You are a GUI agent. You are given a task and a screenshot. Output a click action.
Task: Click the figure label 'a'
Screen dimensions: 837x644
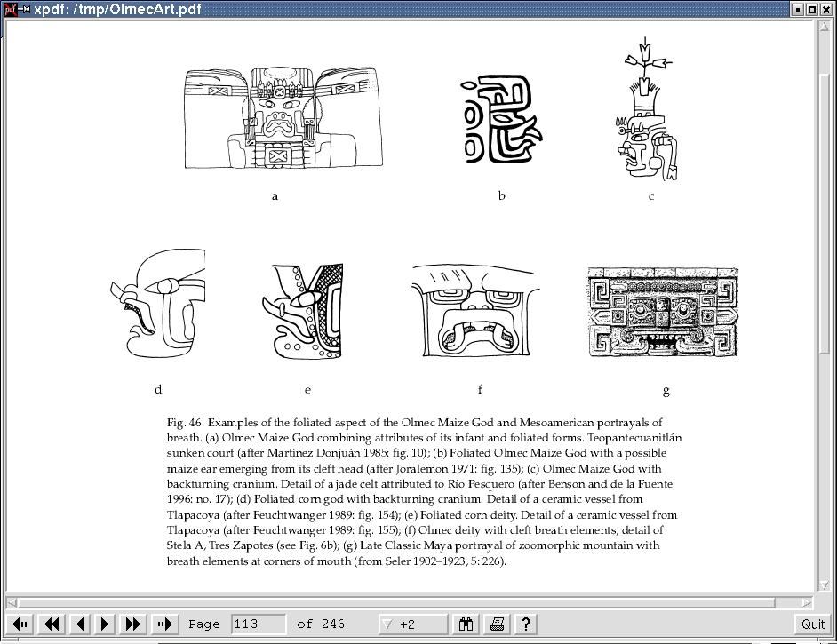275,196
